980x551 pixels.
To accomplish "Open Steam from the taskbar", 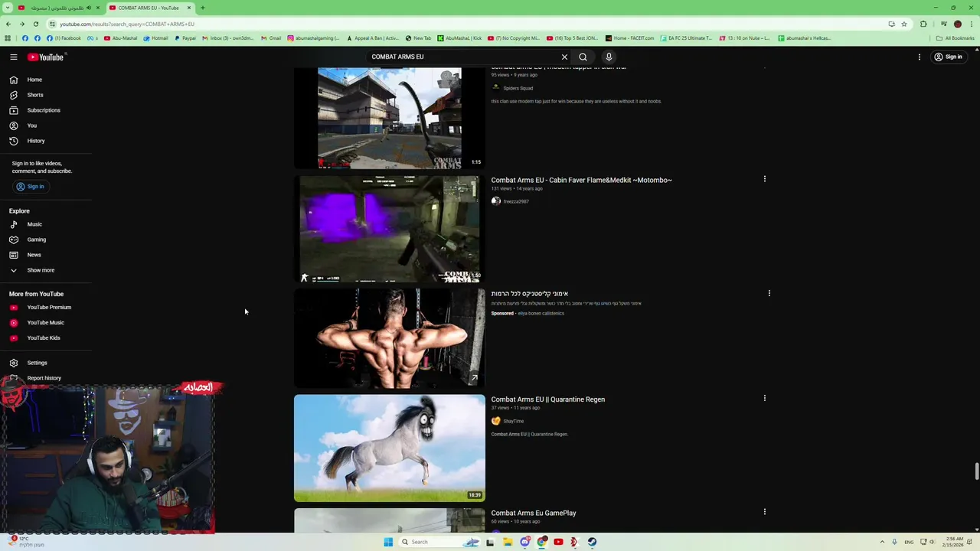I will (592, 542).
